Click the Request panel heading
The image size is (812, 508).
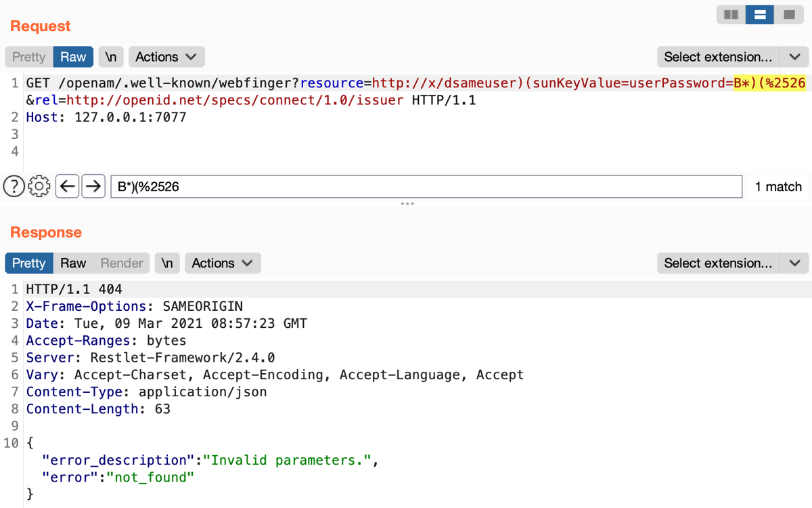(41, 26)
